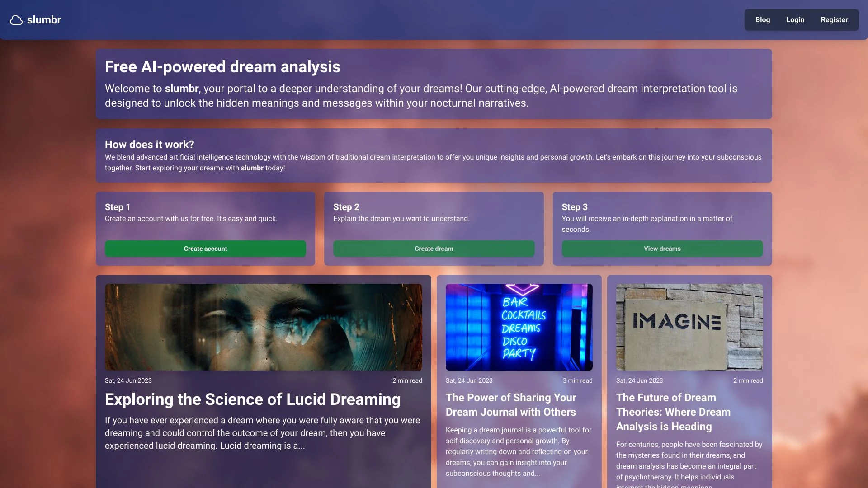Click the View dreams button

click(662, 248)
